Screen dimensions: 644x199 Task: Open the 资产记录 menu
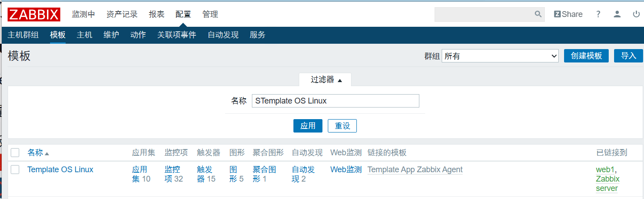122,14
